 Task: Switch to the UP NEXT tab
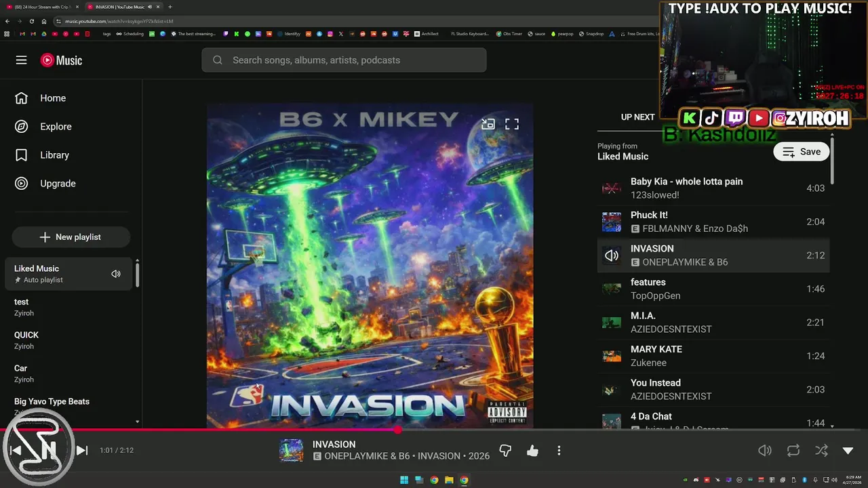coord(637,117)
